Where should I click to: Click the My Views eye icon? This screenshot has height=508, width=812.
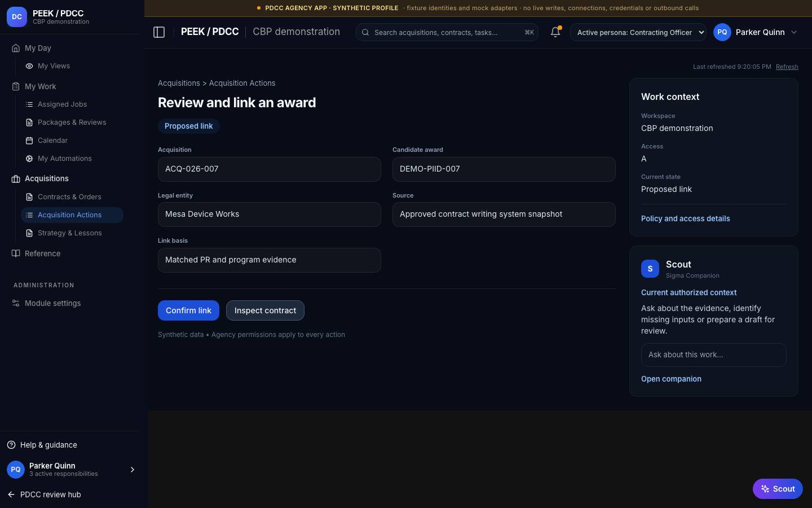29,66
